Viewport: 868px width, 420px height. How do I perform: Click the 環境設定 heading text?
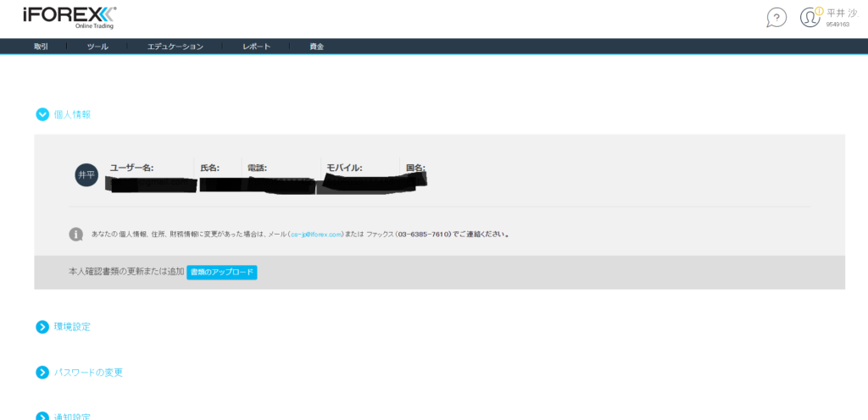(x=73, y=327)
